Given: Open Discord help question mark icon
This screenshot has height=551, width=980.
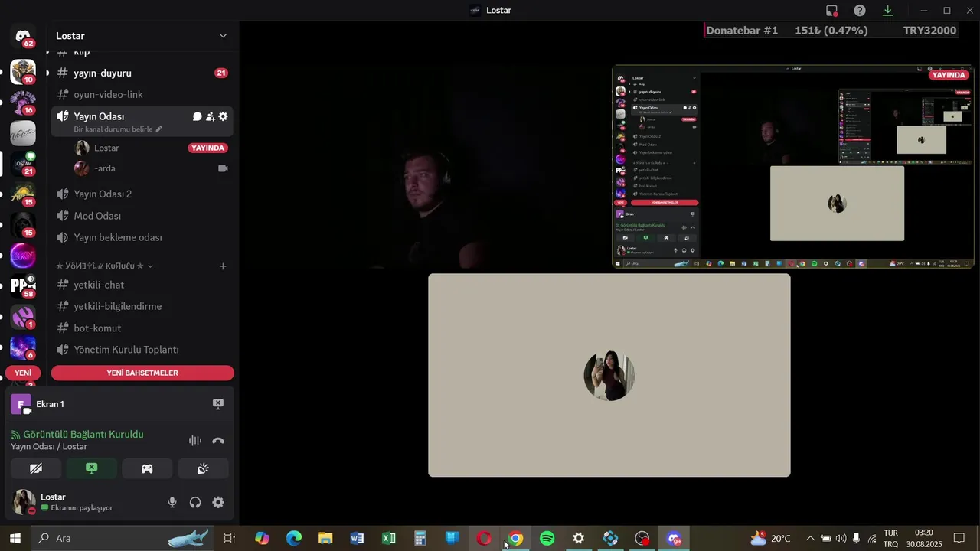Looking at the screenshot, I should click(860, 11).
